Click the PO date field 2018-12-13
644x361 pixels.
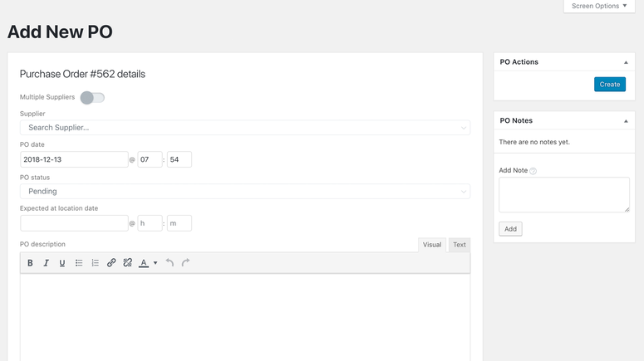74,159
